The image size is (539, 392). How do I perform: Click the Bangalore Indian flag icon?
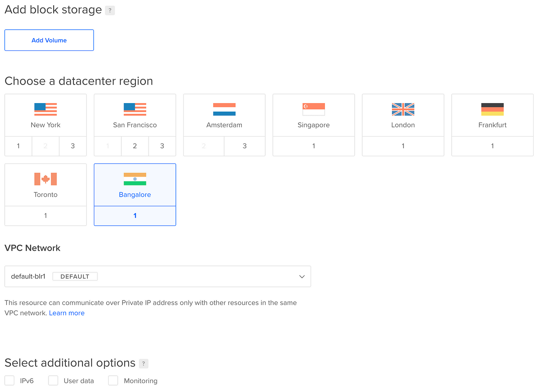[135, 179]
